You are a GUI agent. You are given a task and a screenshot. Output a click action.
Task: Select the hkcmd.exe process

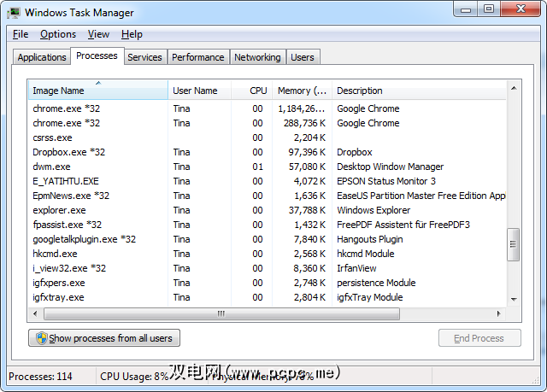click(x=267, y=254)
